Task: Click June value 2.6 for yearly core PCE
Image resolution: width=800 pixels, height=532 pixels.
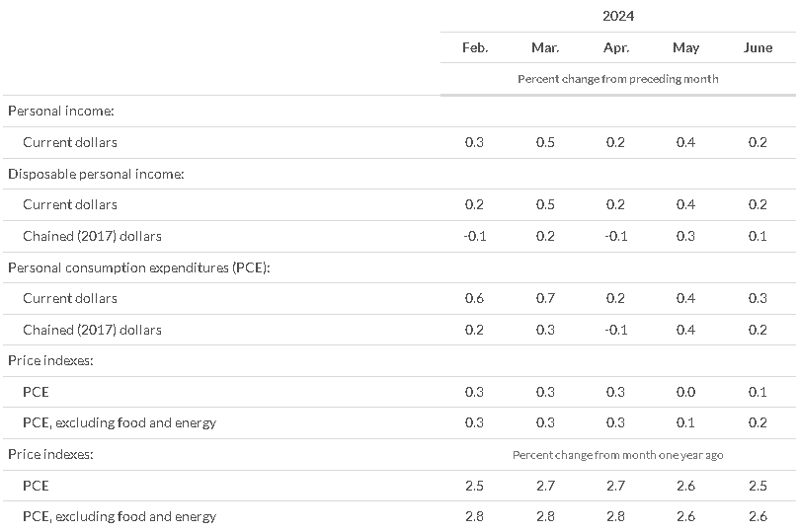Action: click(x=758, y=516)
